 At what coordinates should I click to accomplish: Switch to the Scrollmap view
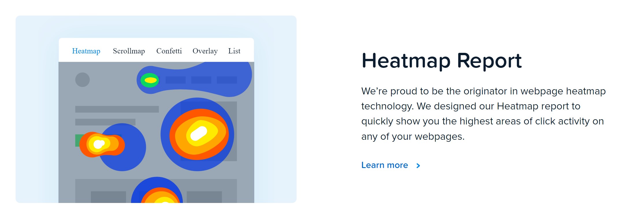[129, 51]
